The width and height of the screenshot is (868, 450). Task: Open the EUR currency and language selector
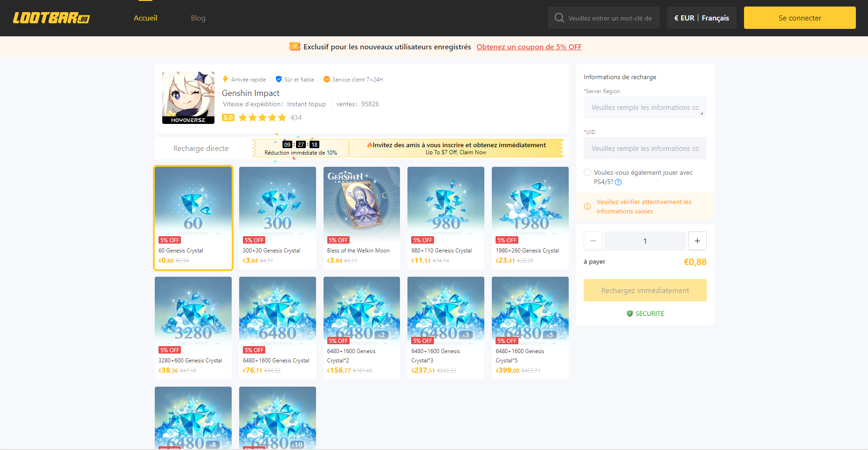(x=702, y=18)
